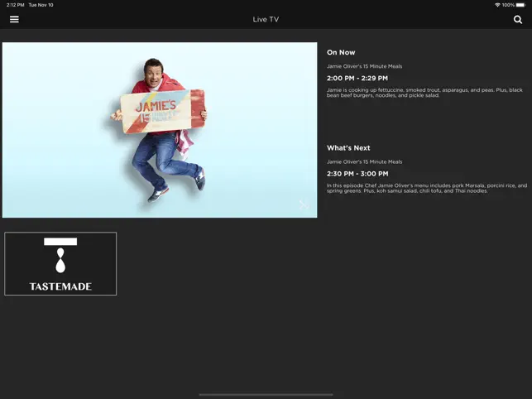The image size is (532, 399).
Task: Click the What's Next heading
Action: pyautogui.click(x=348, y=148)
